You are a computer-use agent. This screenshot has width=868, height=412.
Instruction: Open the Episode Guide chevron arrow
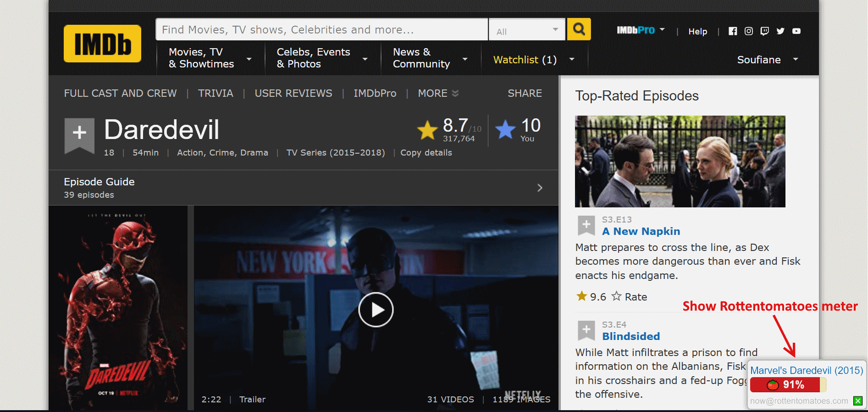point(540,188)
